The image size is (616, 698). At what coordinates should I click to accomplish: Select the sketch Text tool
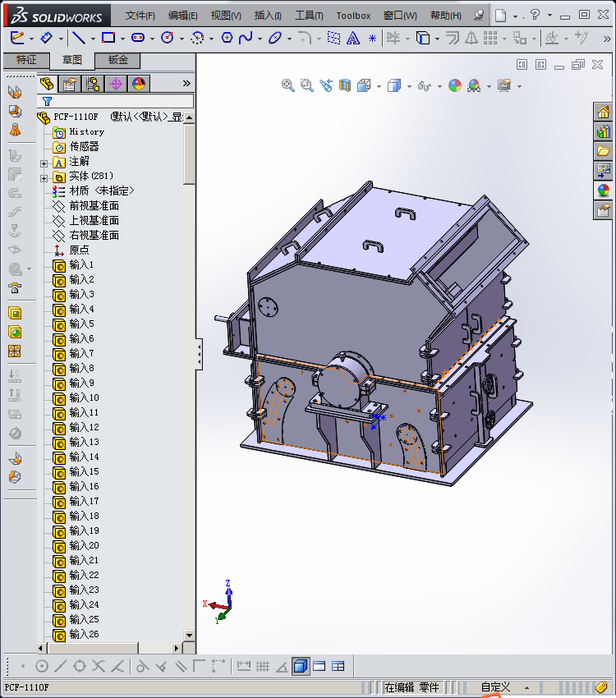click(353, 39)
